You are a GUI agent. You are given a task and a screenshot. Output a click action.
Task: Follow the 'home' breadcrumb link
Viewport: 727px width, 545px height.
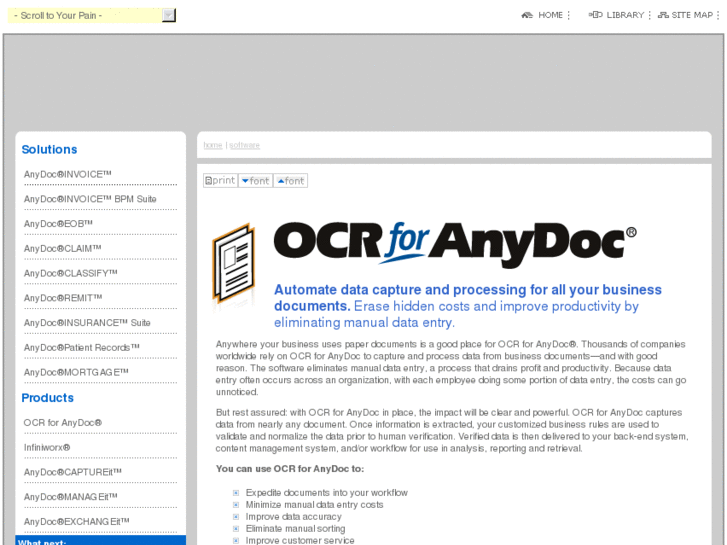coord(213,145)
